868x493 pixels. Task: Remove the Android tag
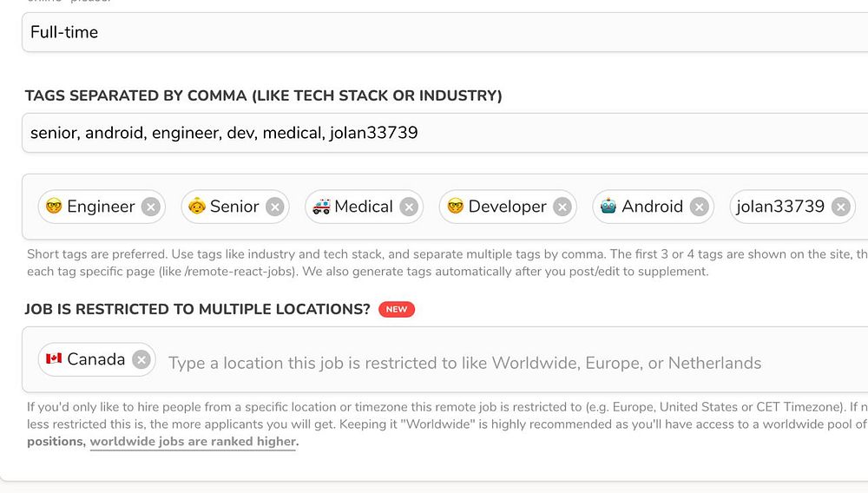coord(700,207)
